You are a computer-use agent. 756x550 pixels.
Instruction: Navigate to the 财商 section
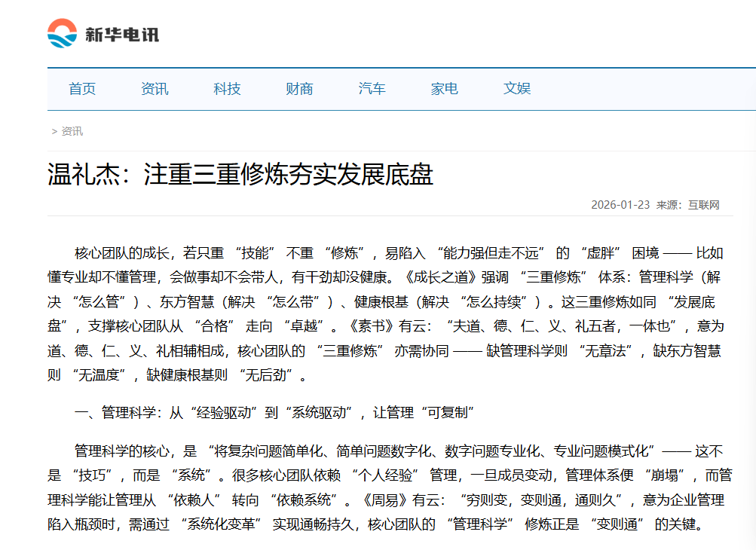click(299, 88)
